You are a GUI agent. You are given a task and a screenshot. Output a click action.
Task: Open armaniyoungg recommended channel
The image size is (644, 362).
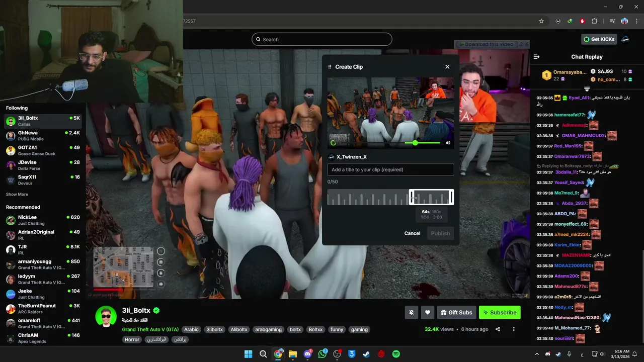click(43, 264)
